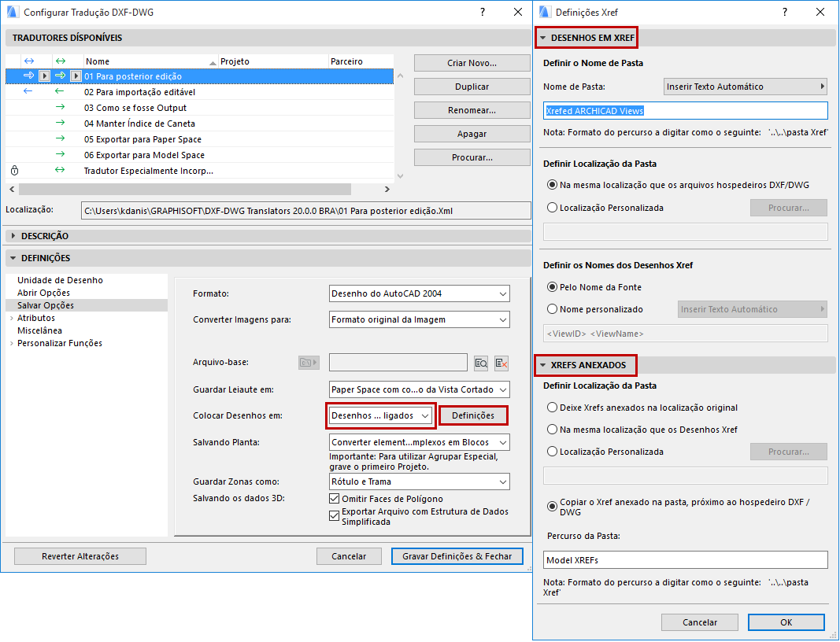Click the Arquivo-base text field

(398, 363)
